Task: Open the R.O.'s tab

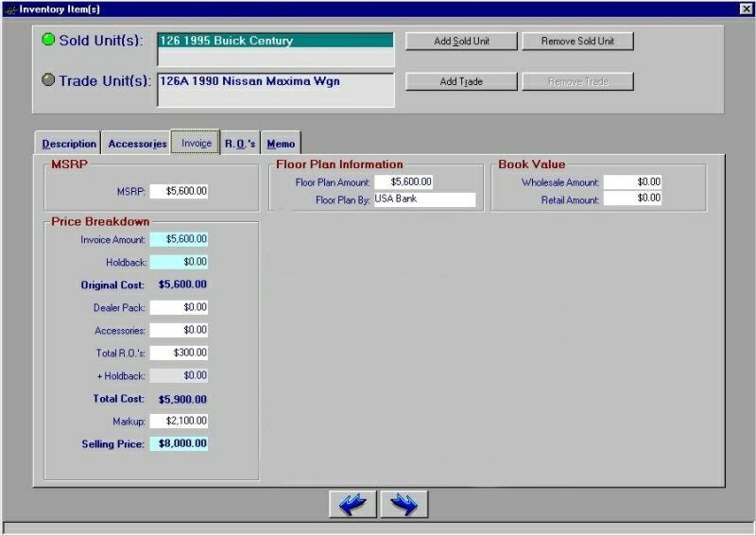Action: (240, 144)
